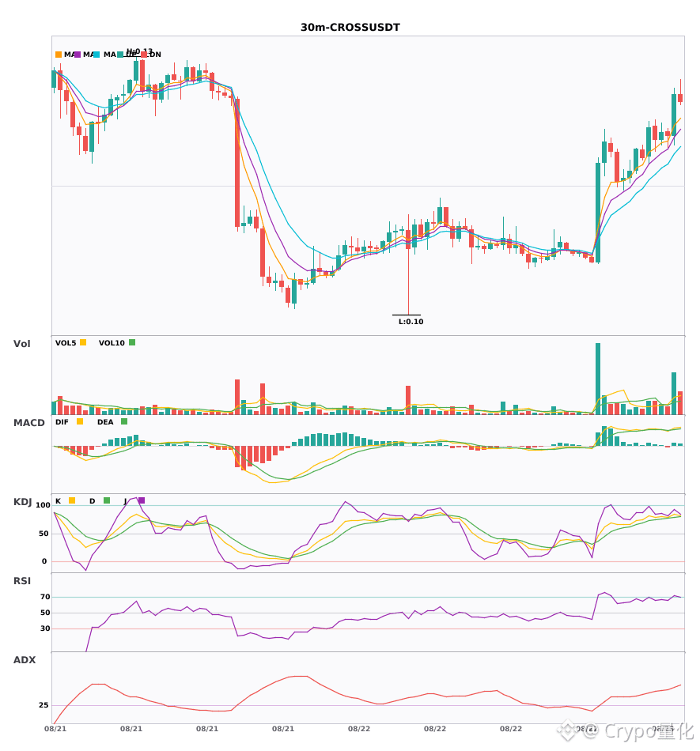The width and height of the screenshot is (700, 751).
Task: Click the yellow K line legend swatch
Action: pyautogui.click(x=72, y=500)
